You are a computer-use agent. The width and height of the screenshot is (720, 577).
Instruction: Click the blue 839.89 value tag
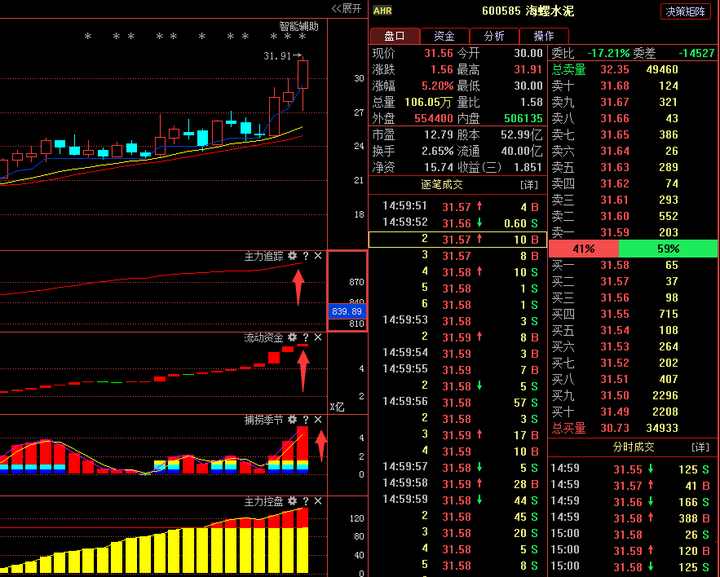tap(347, 312)
